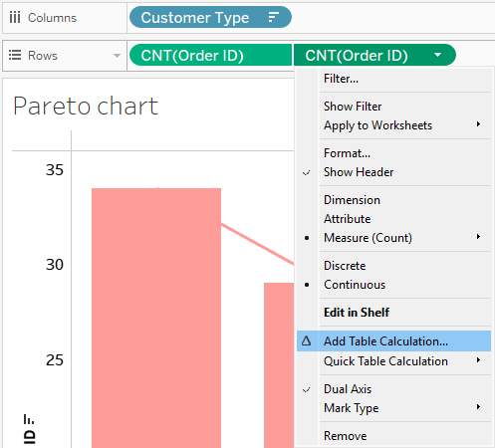495x448 pixels.
Task: Click Remove in the context menu
Action: 346,436
